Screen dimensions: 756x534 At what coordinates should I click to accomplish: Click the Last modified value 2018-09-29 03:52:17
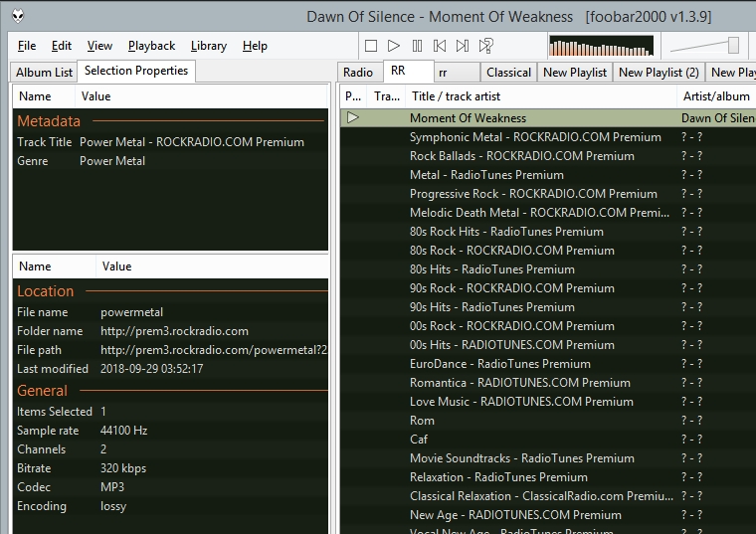(151, 369)
